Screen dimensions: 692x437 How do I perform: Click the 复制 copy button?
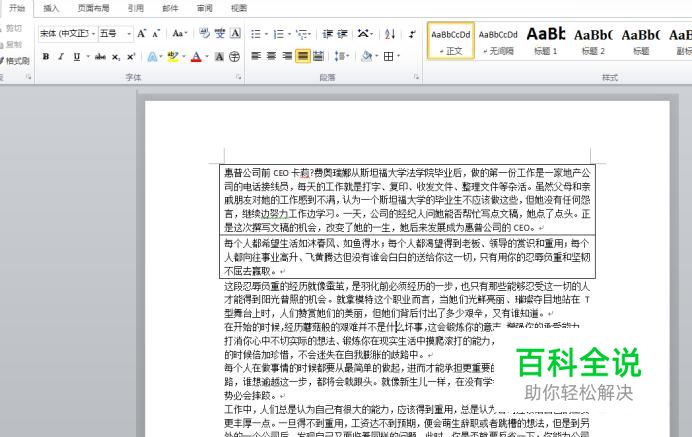[11, 45]
